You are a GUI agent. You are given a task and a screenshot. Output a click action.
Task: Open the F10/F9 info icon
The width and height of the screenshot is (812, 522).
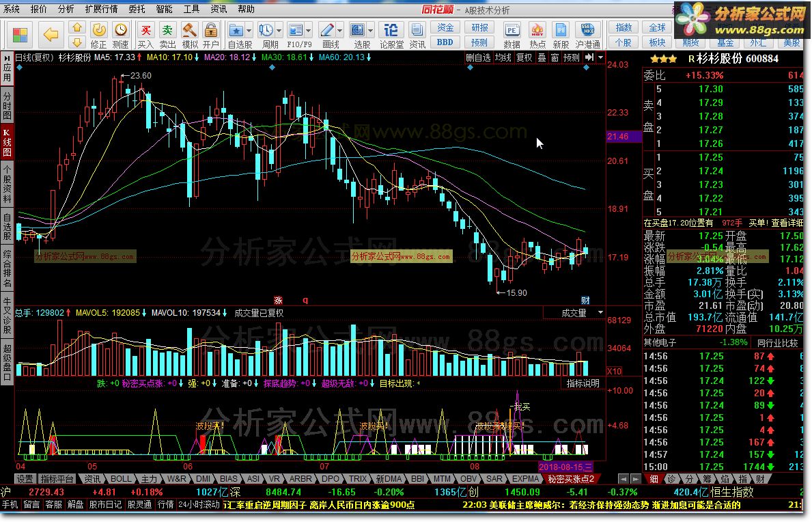296,30
